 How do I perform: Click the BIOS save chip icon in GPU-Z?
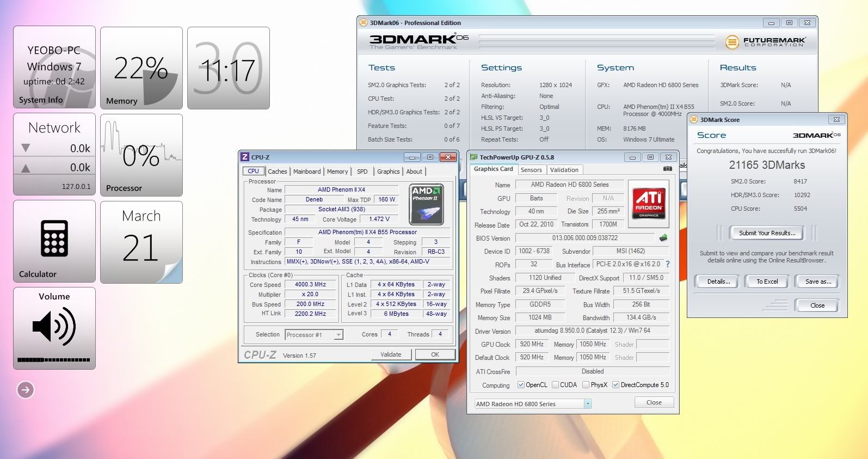coord(663,238)
